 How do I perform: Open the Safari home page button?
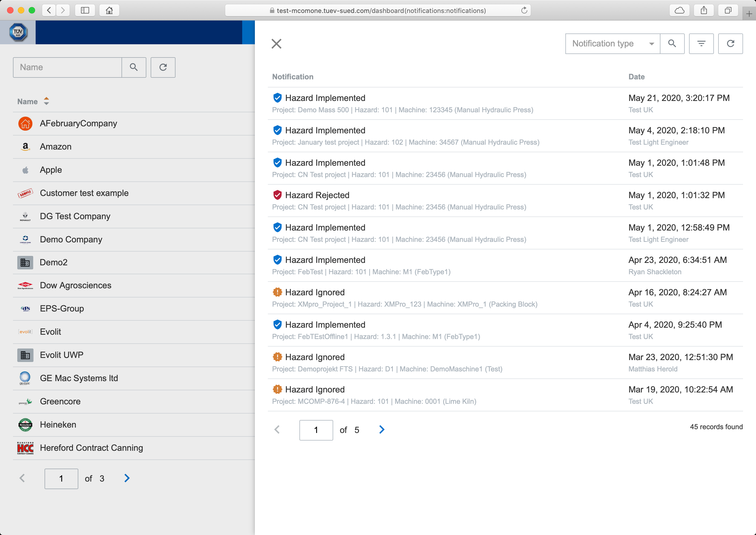tap(109, 10)
